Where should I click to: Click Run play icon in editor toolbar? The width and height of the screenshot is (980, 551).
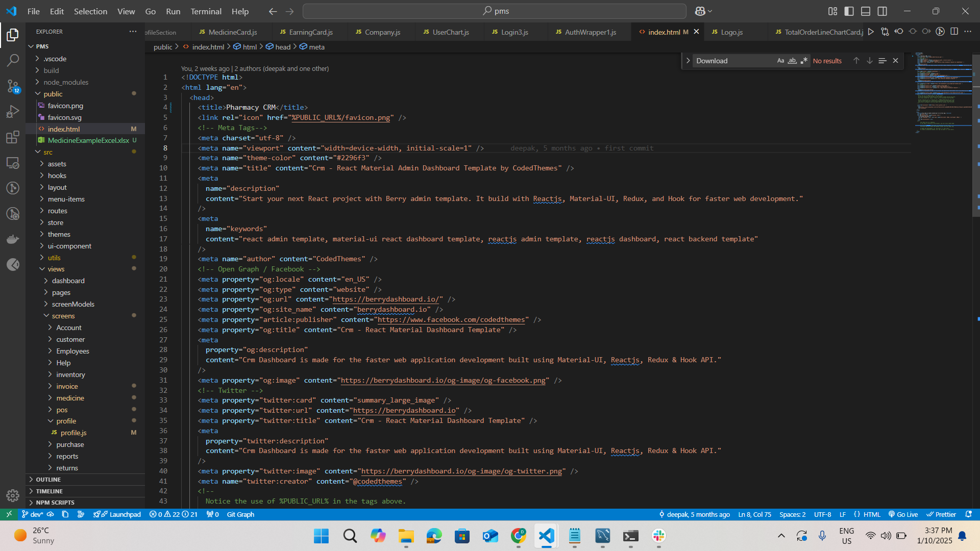click(x=871, y=32)
